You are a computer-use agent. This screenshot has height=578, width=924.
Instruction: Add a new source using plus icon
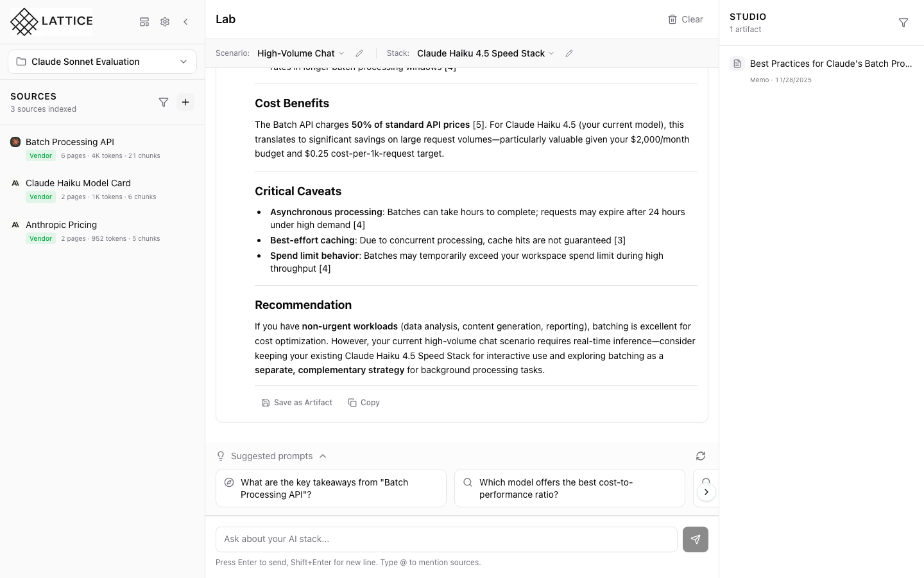[185, 102]
